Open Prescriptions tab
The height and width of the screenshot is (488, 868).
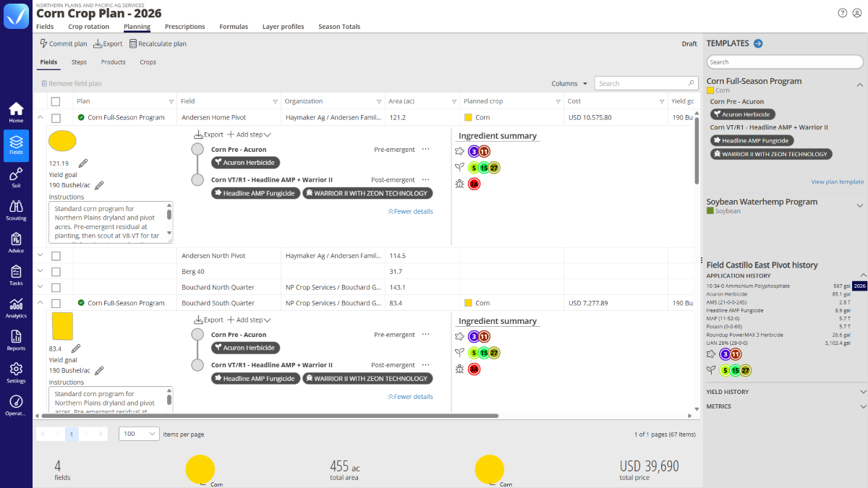click(x=185, y=27)
